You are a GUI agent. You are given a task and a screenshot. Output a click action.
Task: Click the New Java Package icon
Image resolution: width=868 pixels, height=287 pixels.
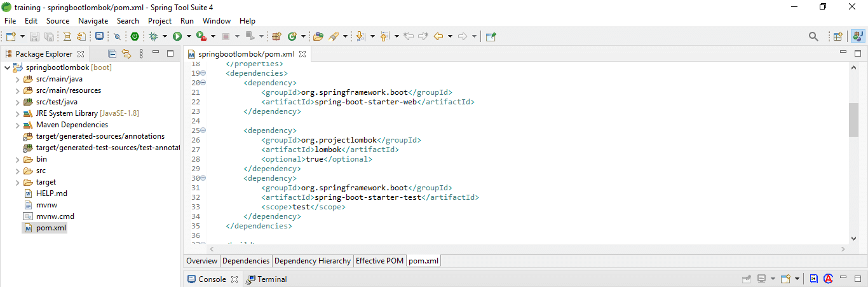[276, 36]
